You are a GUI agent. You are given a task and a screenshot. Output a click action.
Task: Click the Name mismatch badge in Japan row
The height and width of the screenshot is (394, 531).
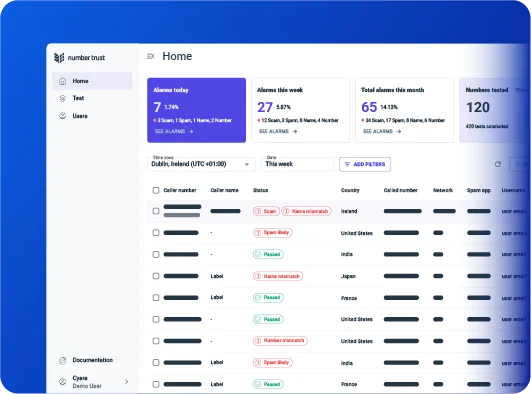pyautogui.click(x=278, y=276)
